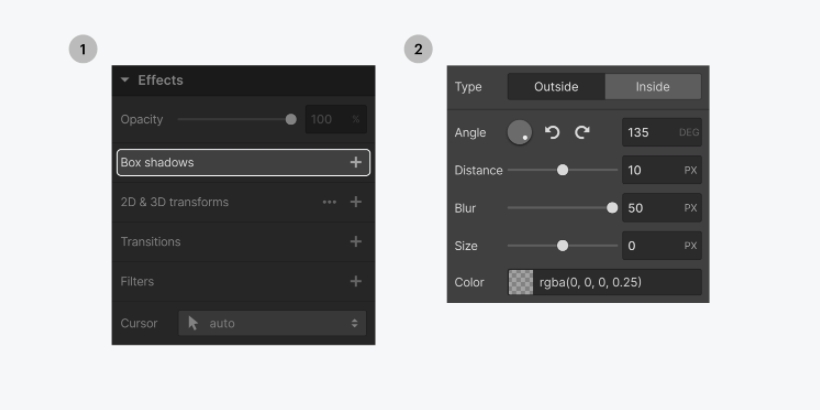Add a 2D & 3D transform with plus
This screenshot has height=410, width=820.
tap(355, 202)
